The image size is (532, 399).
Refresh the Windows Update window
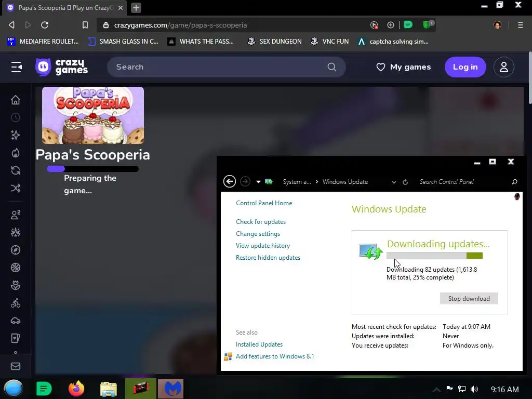click(405, 182)
